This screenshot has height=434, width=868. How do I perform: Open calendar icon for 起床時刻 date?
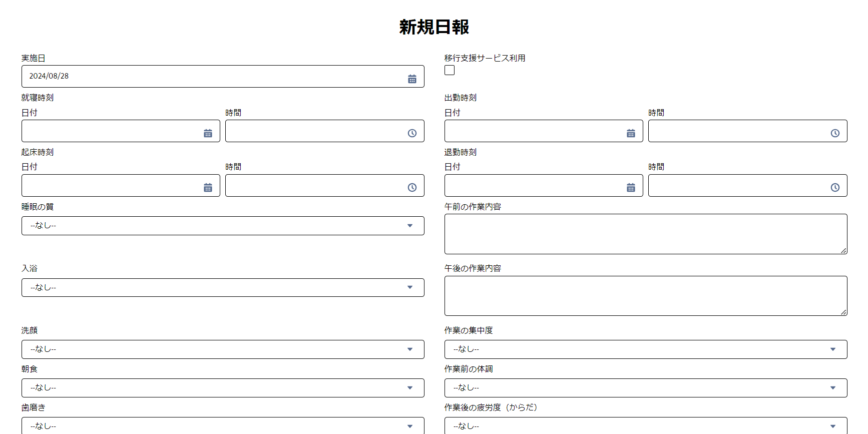[x=208, y=187]
